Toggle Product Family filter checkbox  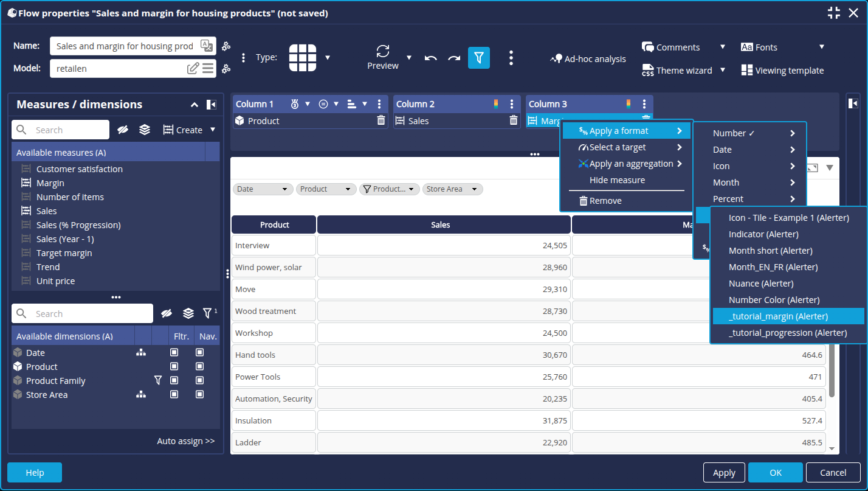(x=174, y=381)
